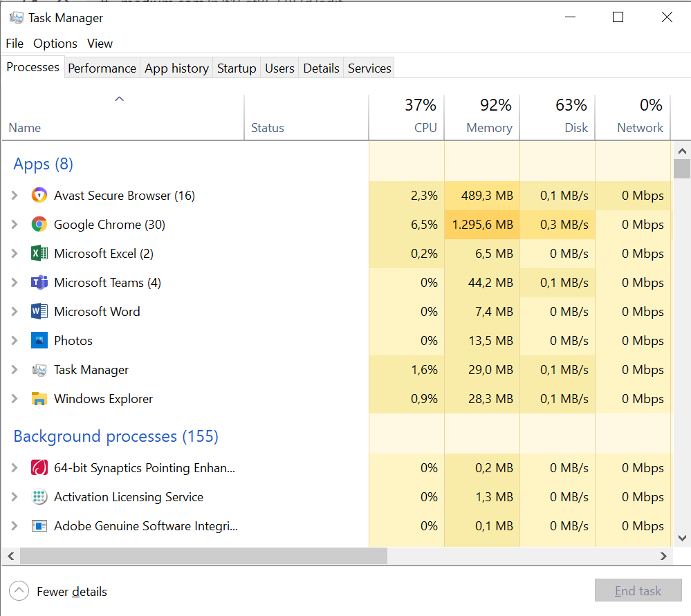
Task: Click the Fewer details link
Action: 72,591
